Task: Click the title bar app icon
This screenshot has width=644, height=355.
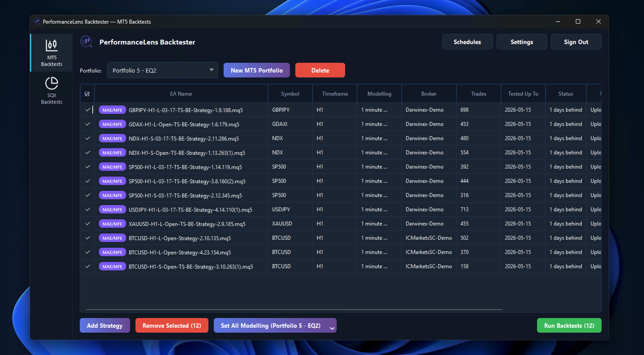Action: point(37,22)
